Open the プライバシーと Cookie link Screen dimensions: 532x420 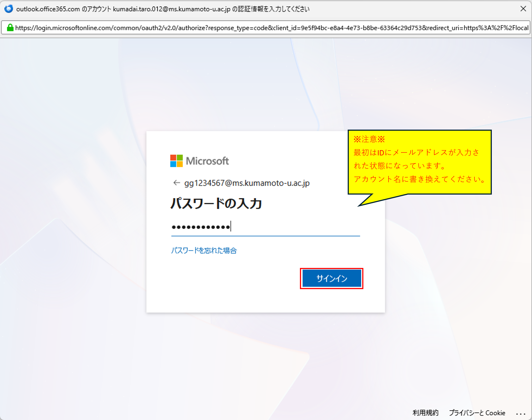(477, 413)
